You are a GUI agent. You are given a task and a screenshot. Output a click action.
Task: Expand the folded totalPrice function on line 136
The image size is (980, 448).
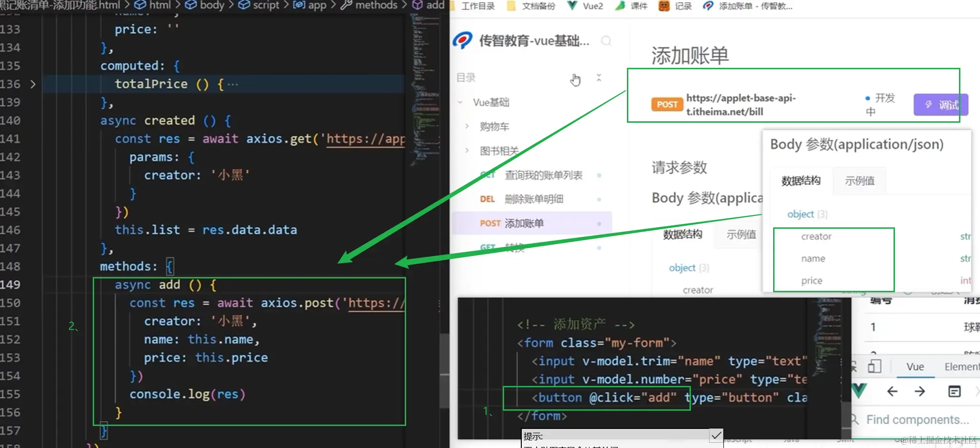pyautogui.click(x=33, y=84)
